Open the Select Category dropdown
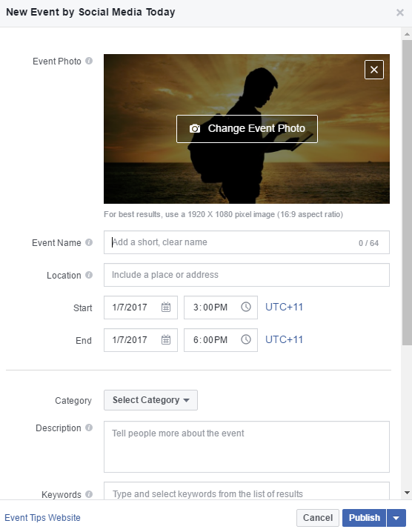 point(150,400)
